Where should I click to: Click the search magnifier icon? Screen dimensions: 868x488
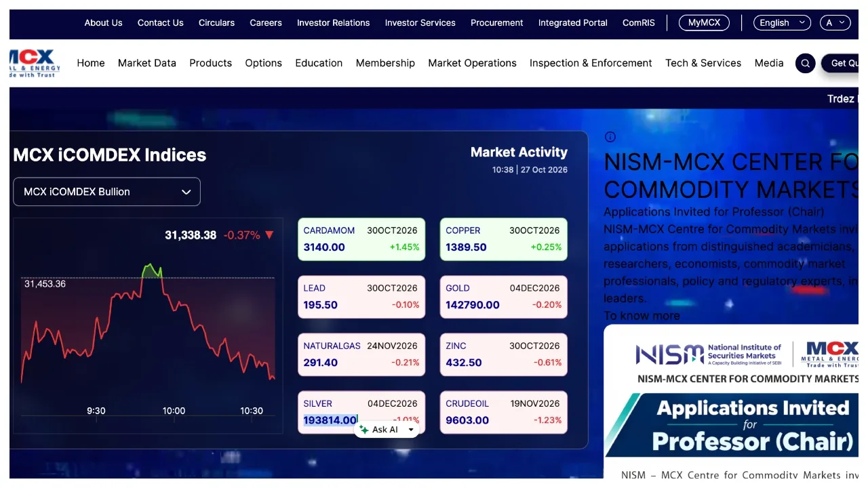tap(805, 63)
